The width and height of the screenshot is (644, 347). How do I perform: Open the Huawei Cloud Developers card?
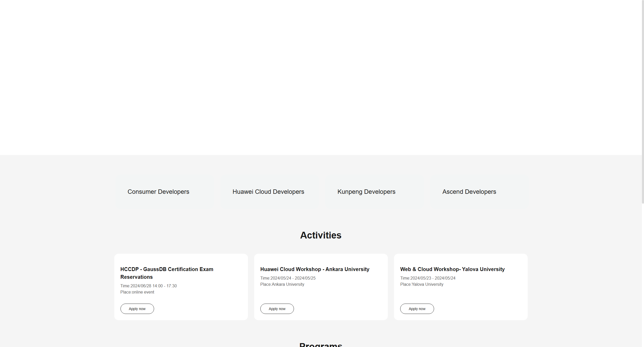[x=269, y=192]
